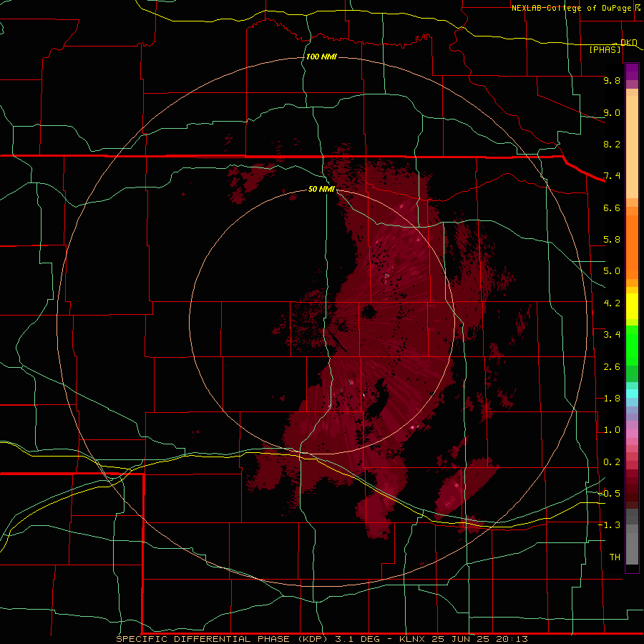Click the -0.5 value on the color scale

tap(610, 493)
